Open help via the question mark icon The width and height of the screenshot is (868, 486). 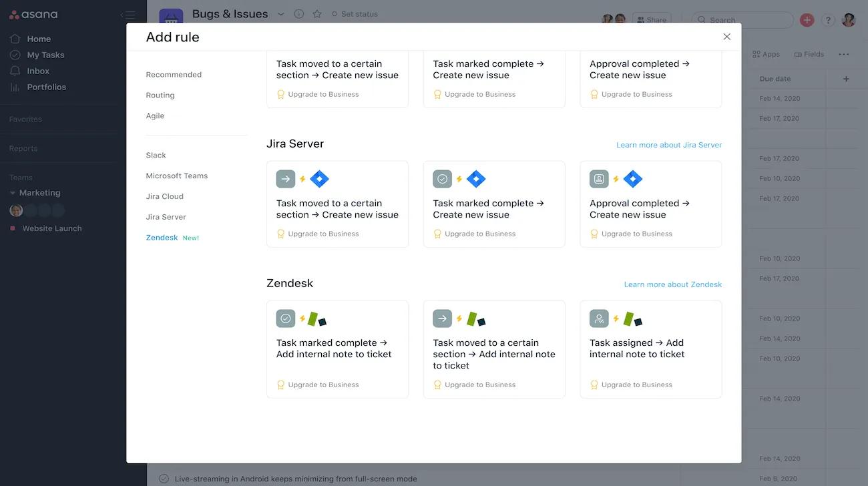(x=828, y=20)
